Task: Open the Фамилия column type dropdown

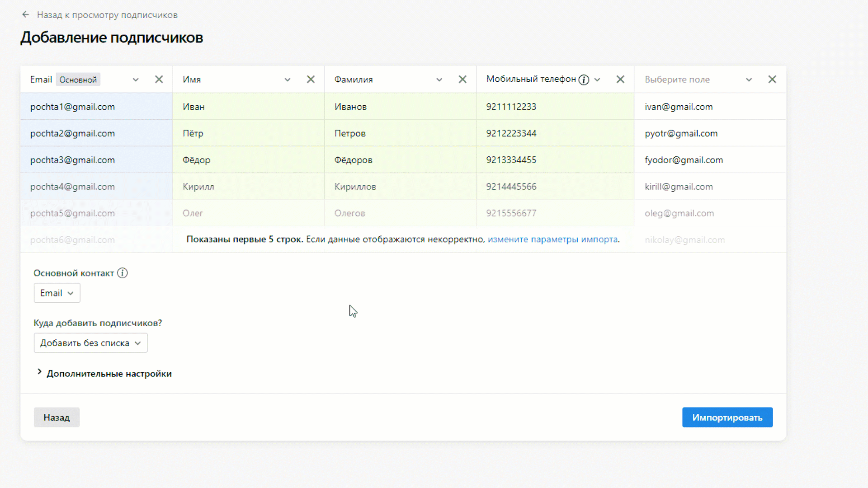Action: [x=439, y=79]
